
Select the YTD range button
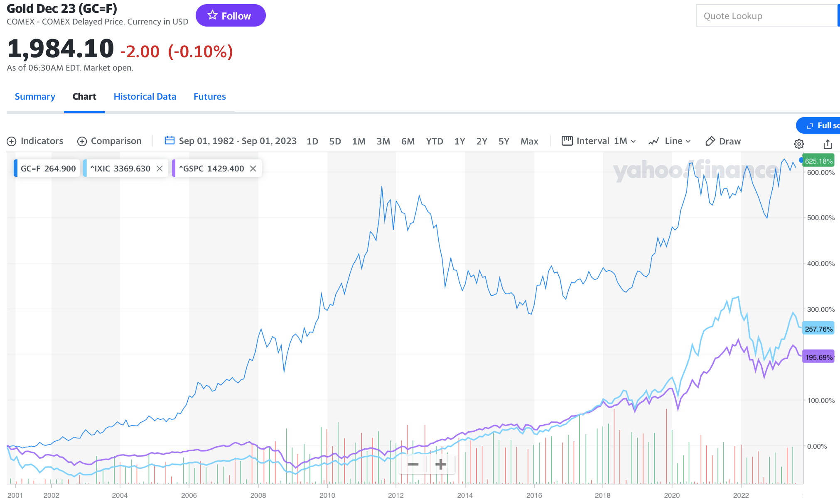pos(435,141)
